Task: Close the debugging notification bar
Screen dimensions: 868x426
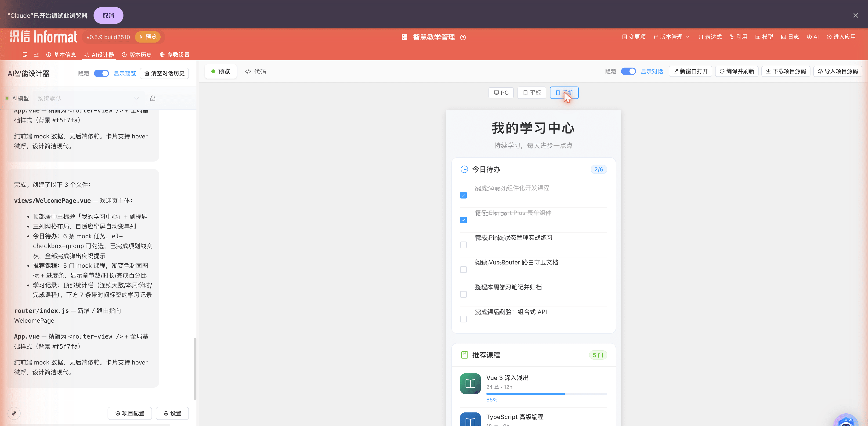Action: [856, 15]
